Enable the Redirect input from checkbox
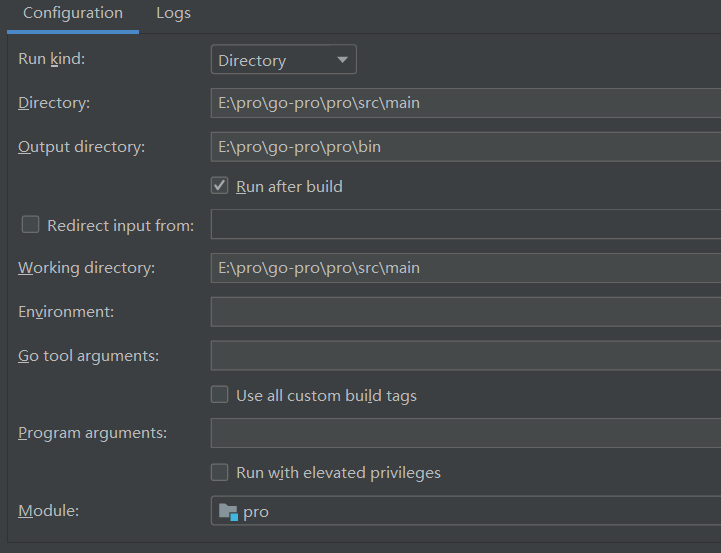This screenshot has height=553, width=721. (30, 225)
